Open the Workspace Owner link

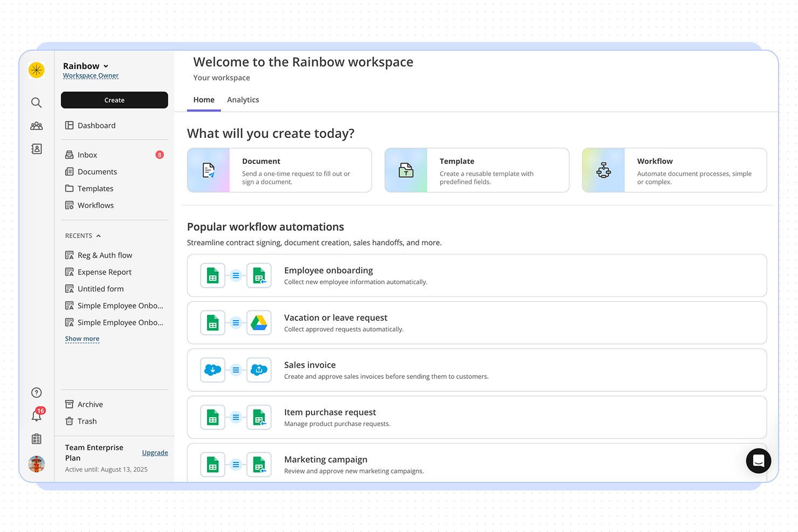90,75
